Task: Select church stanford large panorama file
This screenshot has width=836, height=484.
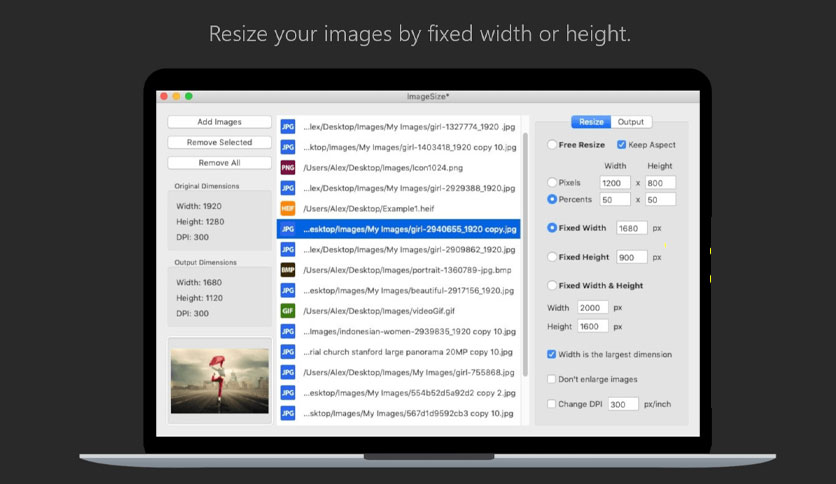Action: (398, 352)
